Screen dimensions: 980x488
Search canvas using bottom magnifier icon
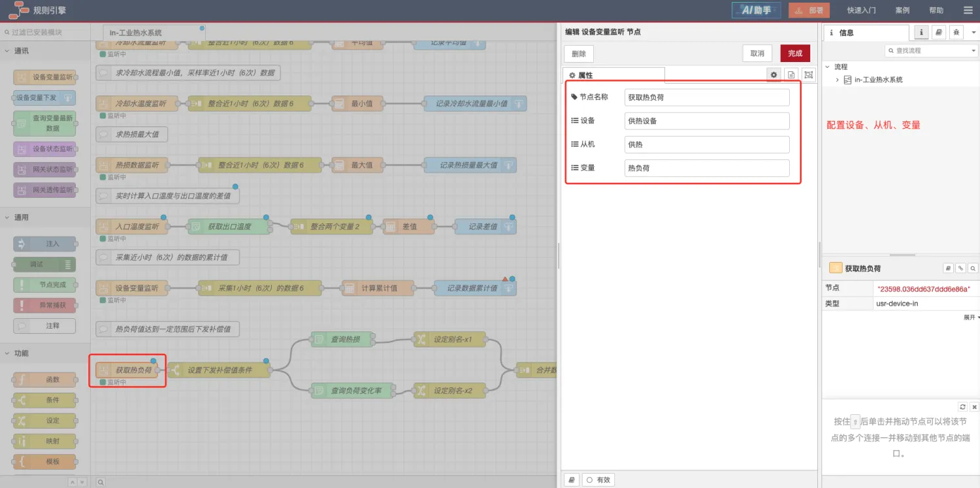pyautogui.click(x=101, y=482)
